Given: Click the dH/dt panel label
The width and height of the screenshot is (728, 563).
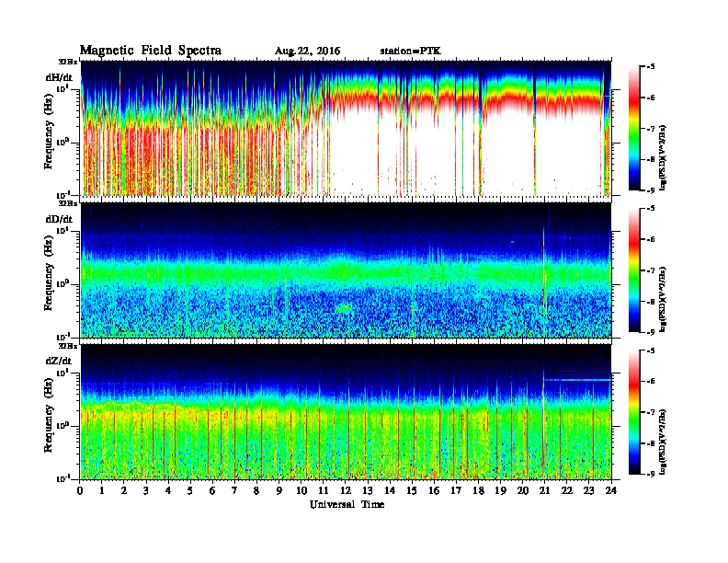Looking at the screenshot, I should point(59,77).
